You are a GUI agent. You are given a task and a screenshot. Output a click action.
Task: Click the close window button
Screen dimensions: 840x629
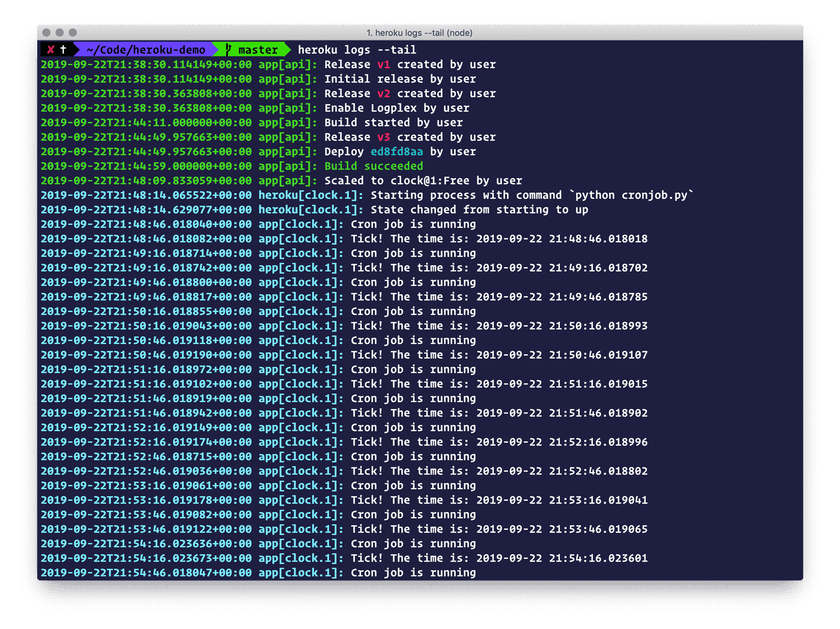pos(46,33)
